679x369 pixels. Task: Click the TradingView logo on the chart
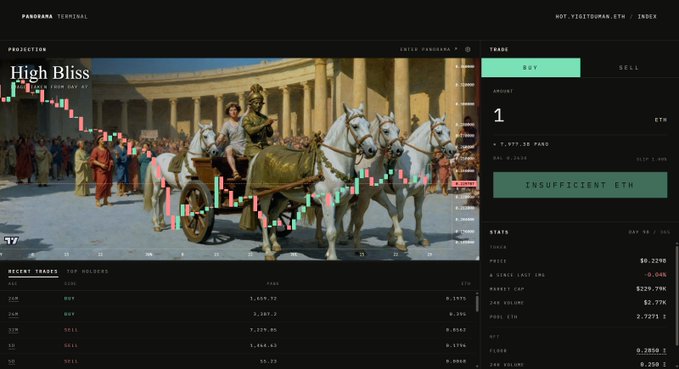click(11, 240)
